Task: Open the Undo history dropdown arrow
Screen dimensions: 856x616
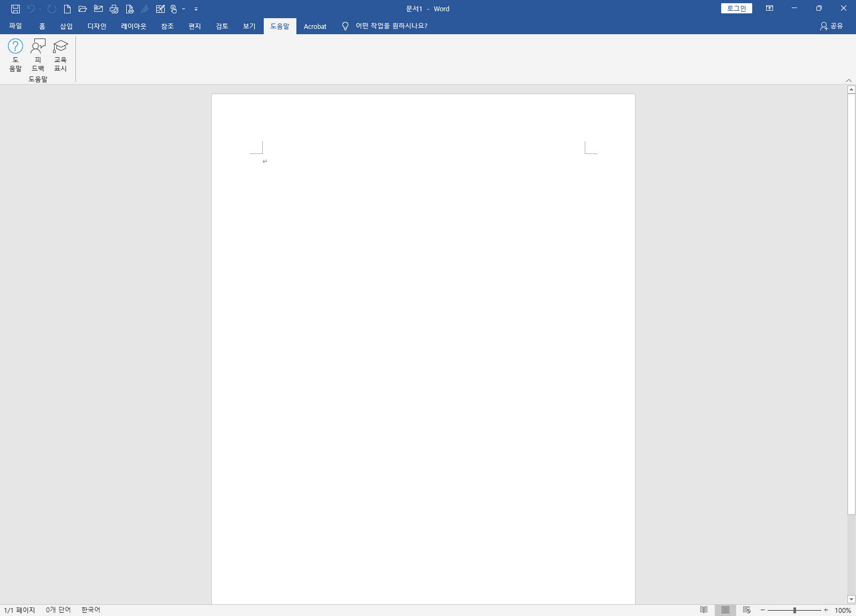Action: (x=40, y=9)
